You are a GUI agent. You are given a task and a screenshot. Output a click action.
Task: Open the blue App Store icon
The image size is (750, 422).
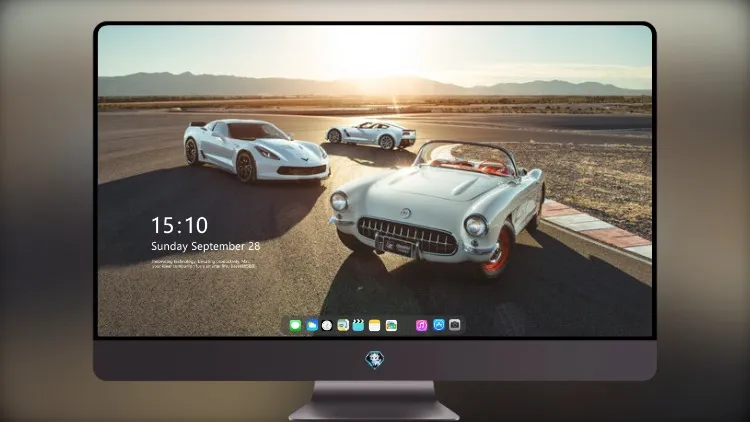pyautogui.click(x=439, y=325)
